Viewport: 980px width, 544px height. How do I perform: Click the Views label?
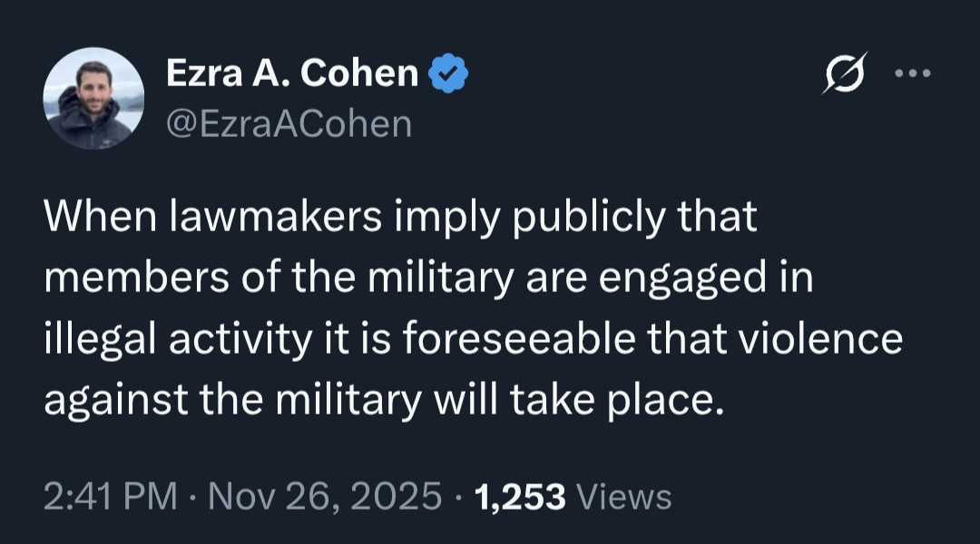point(624,496)
